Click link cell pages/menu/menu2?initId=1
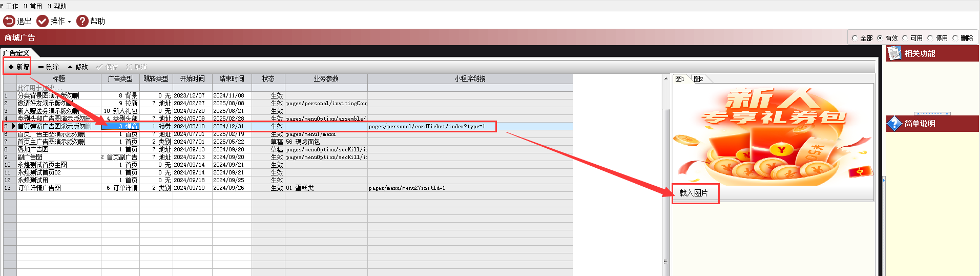The height and width of the screenshot is (276, 980). pyautogui.click(x=470, y=188)
